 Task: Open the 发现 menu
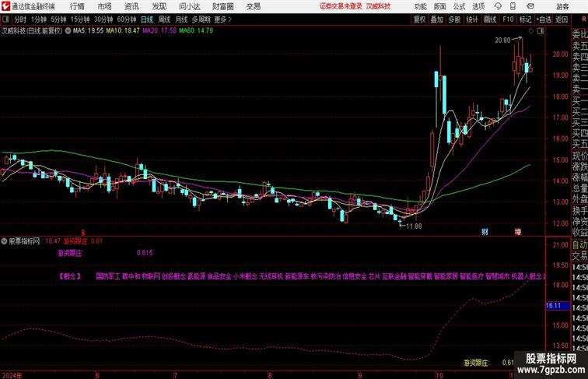click(159, 6)
